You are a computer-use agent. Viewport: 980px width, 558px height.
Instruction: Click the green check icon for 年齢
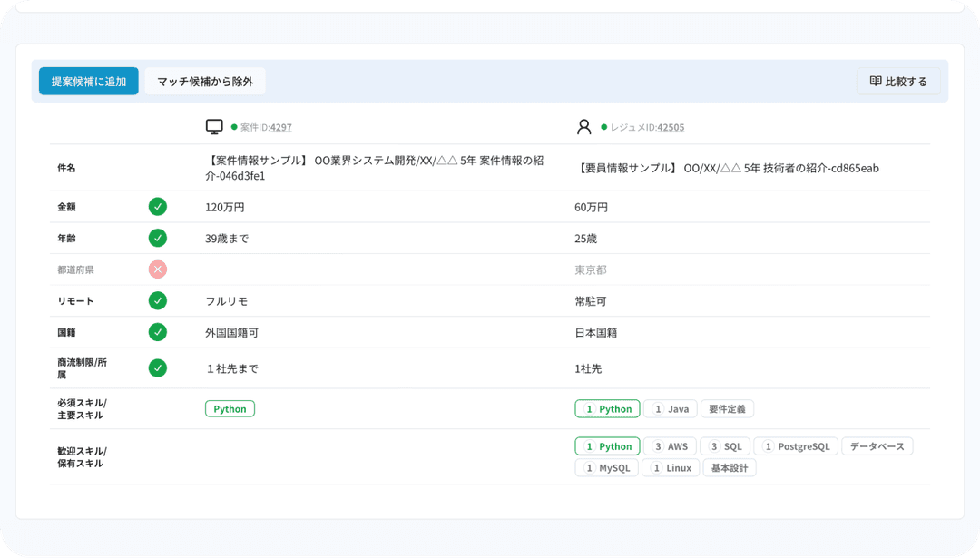(x=158, y=238)
